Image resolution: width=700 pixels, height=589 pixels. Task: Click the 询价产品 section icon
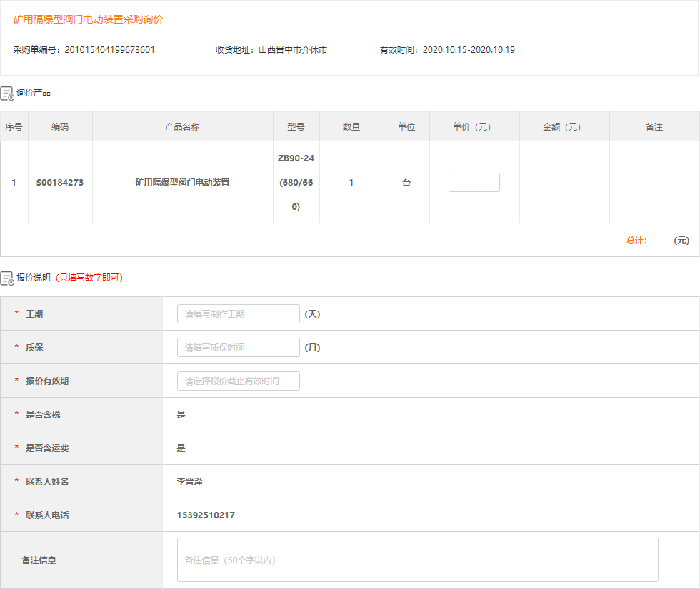pos(7,93)
